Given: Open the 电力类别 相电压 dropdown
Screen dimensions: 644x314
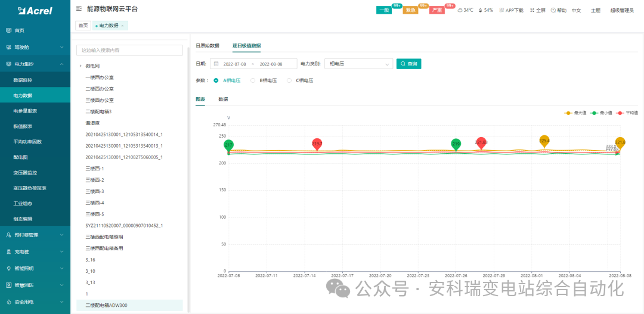Looking at the screenshot, I should (358, 64).
